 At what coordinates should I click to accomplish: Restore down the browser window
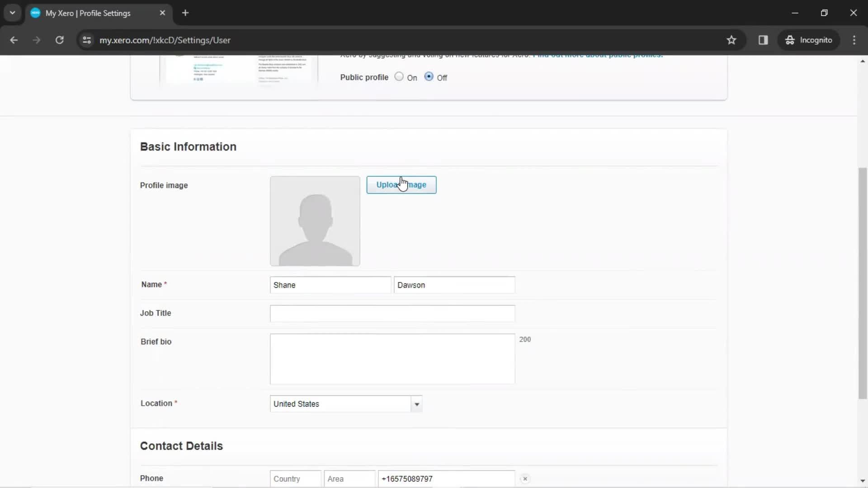824,13
